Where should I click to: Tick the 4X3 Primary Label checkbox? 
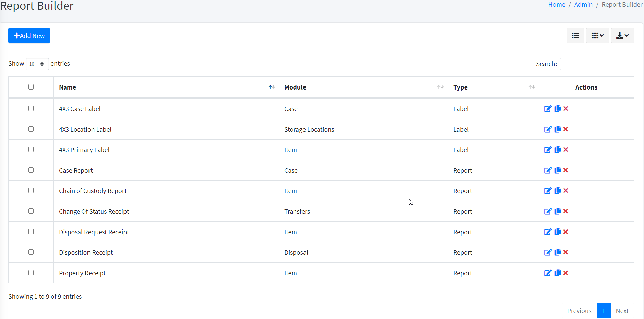(31, 149)
